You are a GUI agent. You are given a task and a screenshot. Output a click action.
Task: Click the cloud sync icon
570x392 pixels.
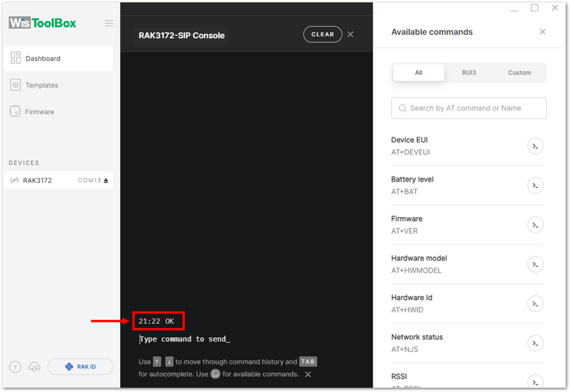click(x=34, y=367)
